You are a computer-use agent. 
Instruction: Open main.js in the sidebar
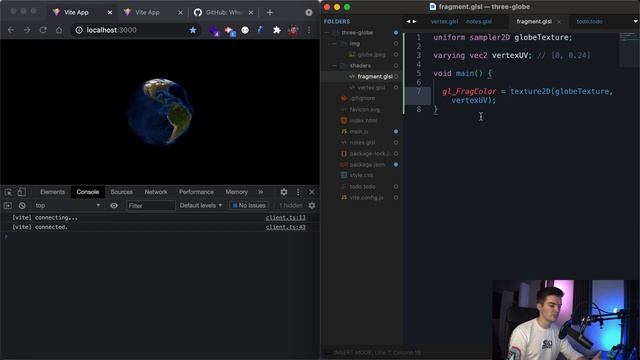359,132
